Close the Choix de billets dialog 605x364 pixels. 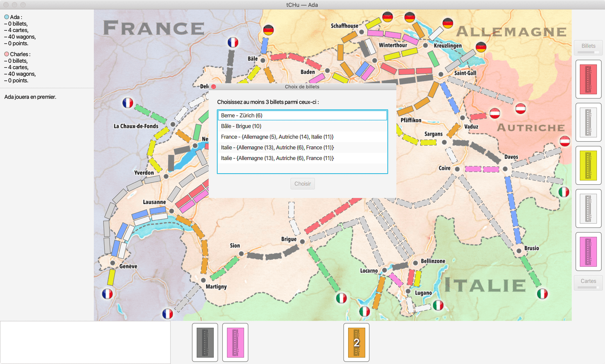214,87
